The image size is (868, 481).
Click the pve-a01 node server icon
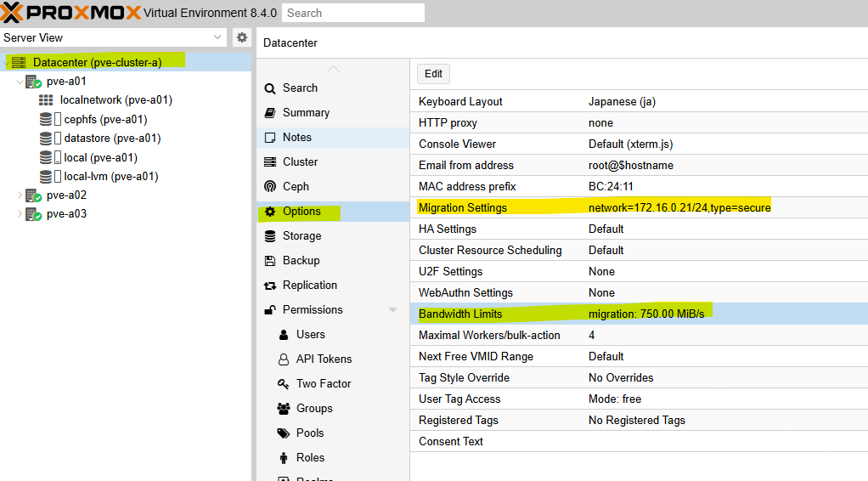33,82
